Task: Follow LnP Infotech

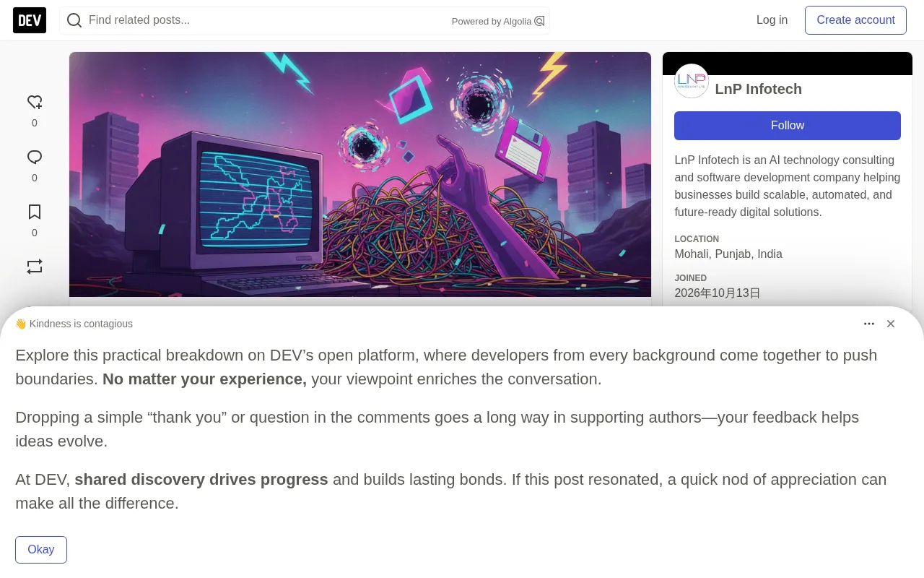Action: (x=788, y=126)
